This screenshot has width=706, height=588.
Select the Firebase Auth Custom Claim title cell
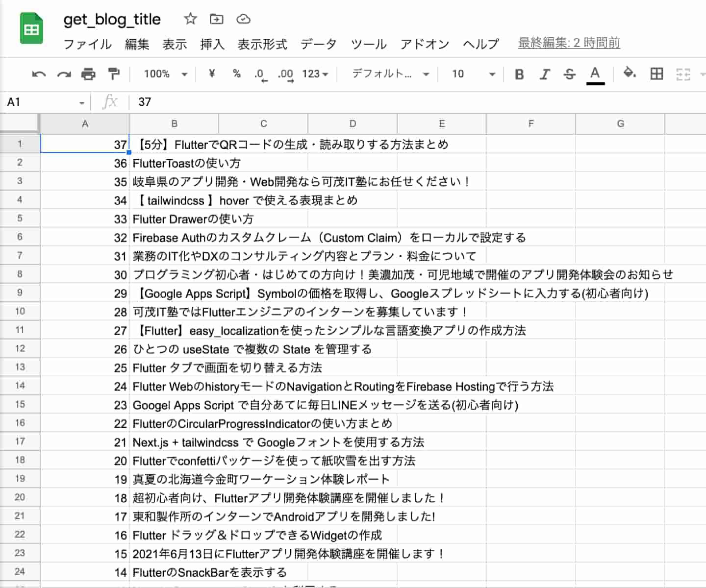coord(174,238)
